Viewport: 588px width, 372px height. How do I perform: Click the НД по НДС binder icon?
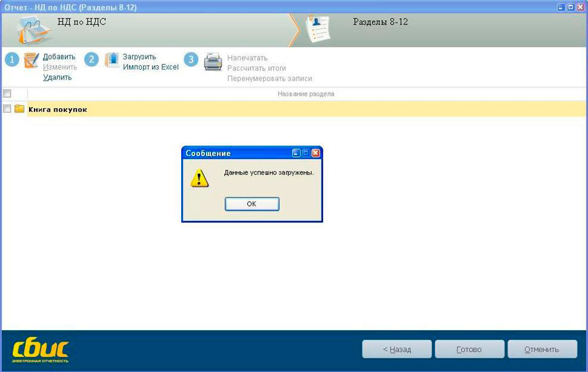click(34, 30)
